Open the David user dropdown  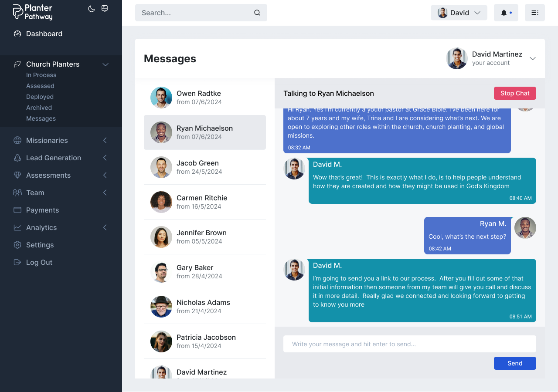[x=459, y=13]
